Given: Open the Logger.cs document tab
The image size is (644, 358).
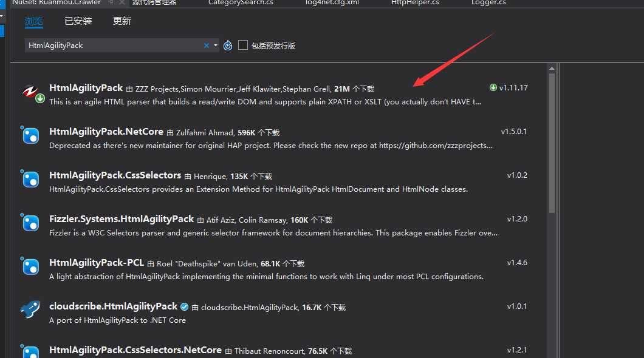Looking at the screenshot, I should coord(488,2).
